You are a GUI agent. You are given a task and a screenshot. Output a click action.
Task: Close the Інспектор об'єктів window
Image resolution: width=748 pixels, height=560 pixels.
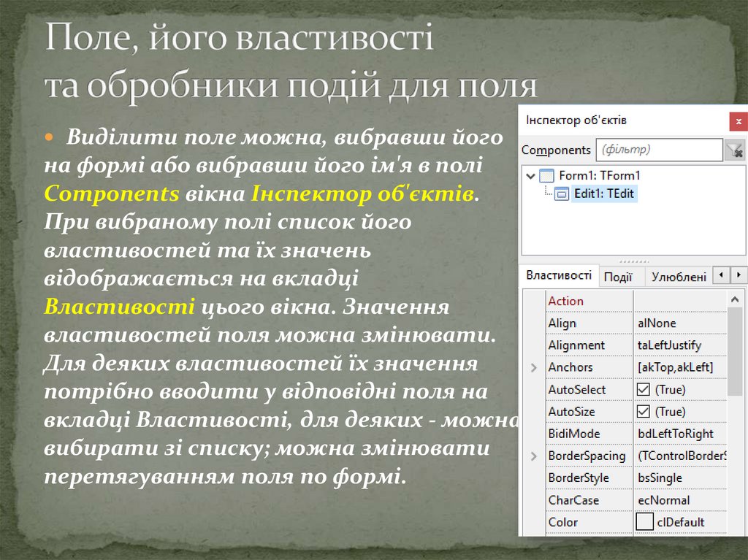pos(739,121)
